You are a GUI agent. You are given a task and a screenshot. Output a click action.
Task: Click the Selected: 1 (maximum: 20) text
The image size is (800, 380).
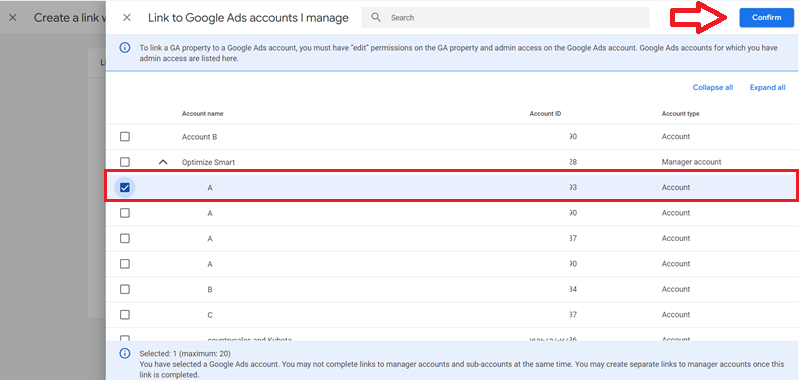point(185,353)
